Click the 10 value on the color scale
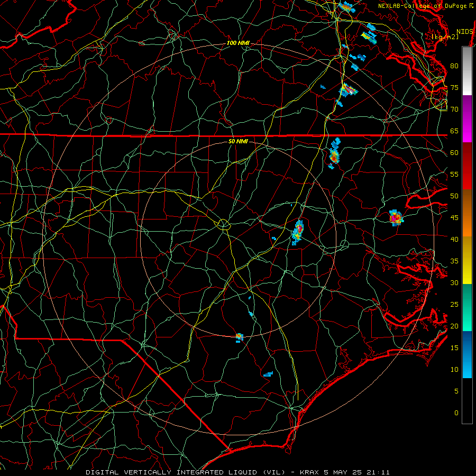 click(454, 370)
